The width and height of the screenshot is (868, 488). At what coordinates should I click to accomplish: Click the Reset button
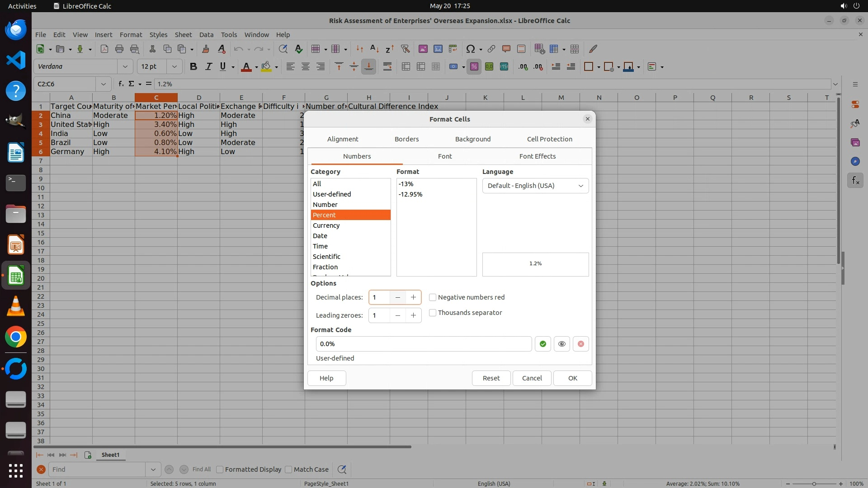click(491, 378)
